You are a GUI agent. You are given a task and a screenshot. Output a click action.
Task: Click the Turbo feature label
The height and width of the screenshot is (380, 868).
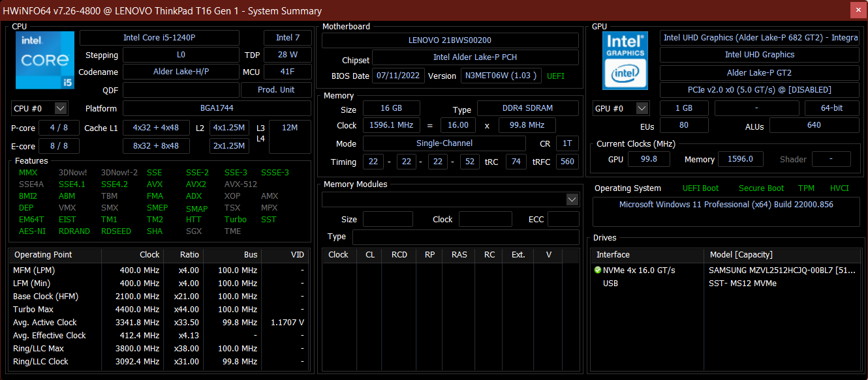[x=236, y=220]
